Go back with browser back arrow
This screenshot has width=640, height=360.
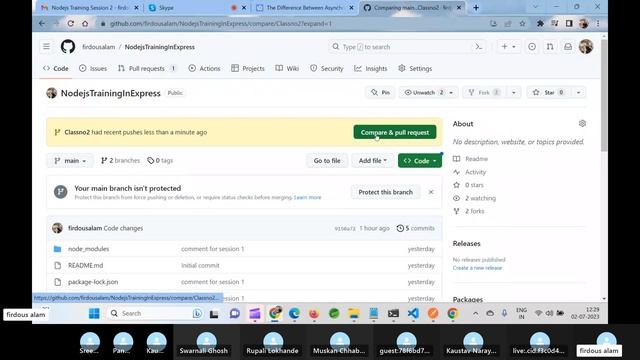click(x=42, y=24)
